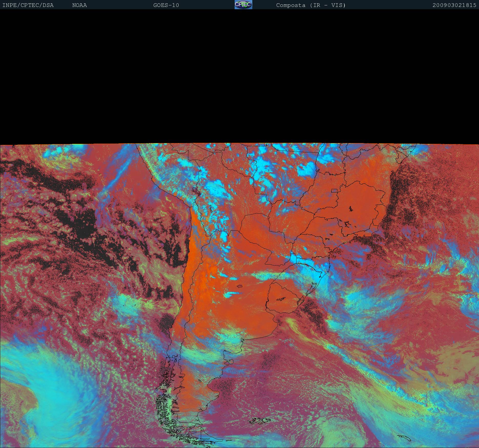This screenshot has width=479, height=448.
Task: Click the black no-data area above the image
Action: (x=239, y=76)
